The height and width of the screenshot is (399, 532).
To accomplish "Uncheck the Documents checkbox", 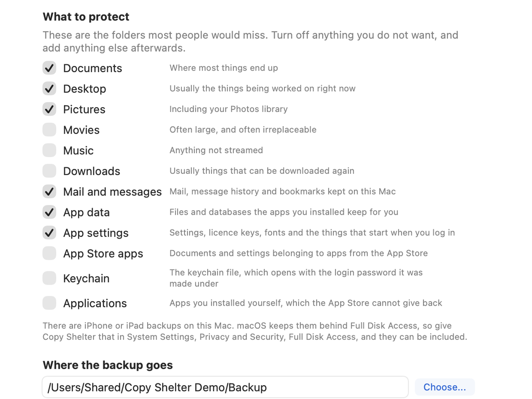I will point(49,68).
